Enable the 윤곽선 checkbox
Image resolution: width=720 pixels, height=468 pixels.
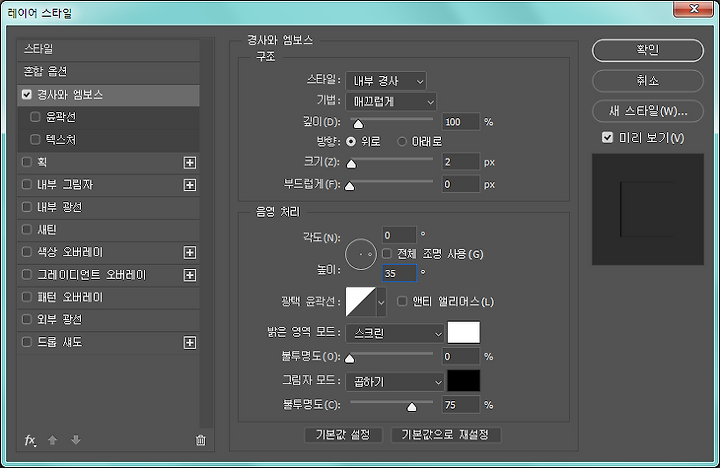coord(35,117)
